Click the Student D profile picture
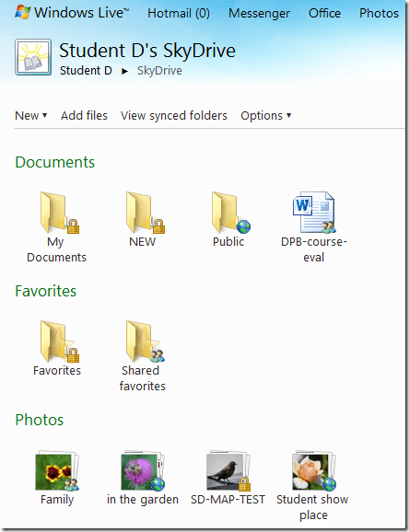Screen dimensions: 409x532 [x=33, y=57]
